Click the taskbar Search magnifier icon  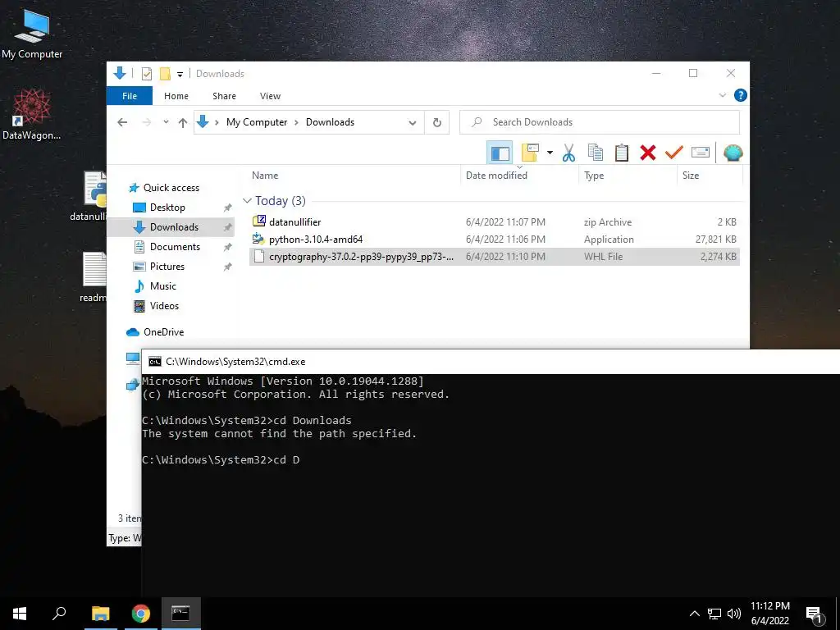click(x=59, y=614)
